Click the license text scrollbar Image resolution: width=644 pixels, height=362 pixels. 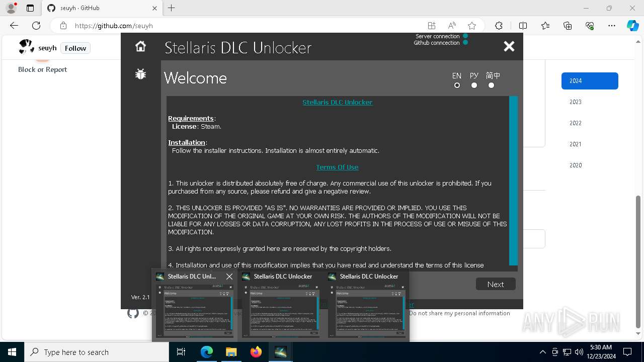[513, 180]
